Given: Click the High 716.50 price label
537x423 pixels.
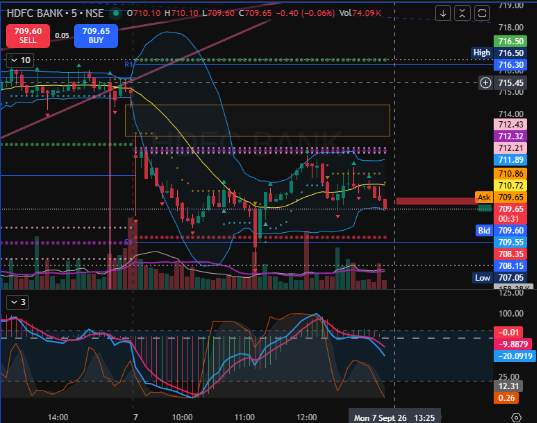Looking at the screenshot, I should [499, 53].
